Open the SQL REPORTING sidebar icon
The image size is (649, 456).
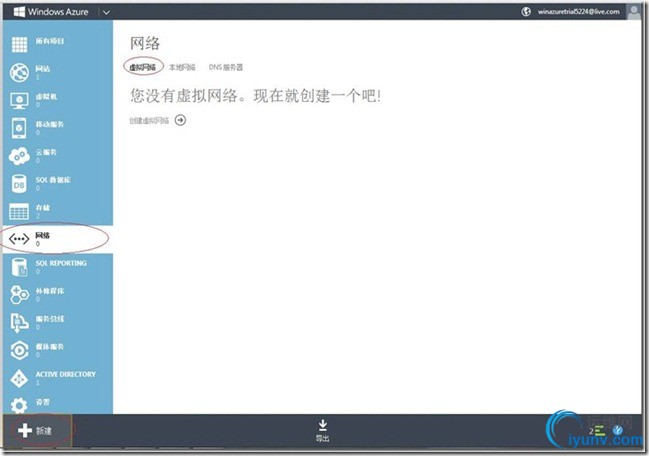tap(19, 267)
